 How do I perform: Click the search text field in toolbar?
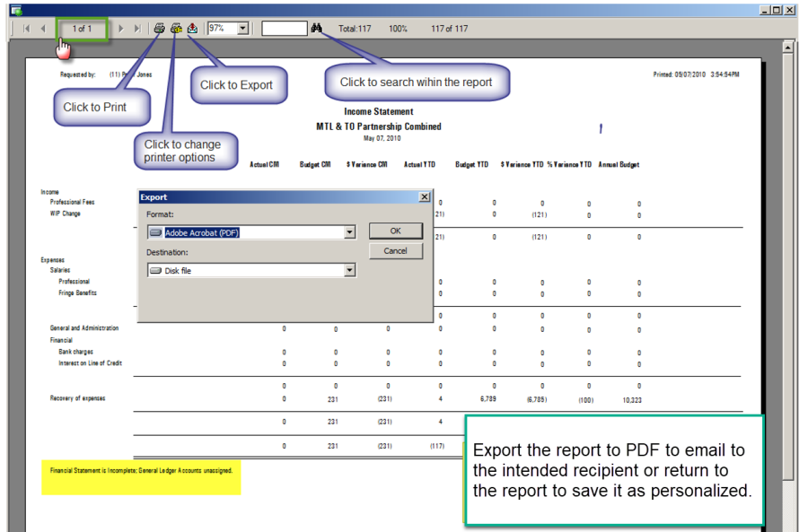point(285,29)
